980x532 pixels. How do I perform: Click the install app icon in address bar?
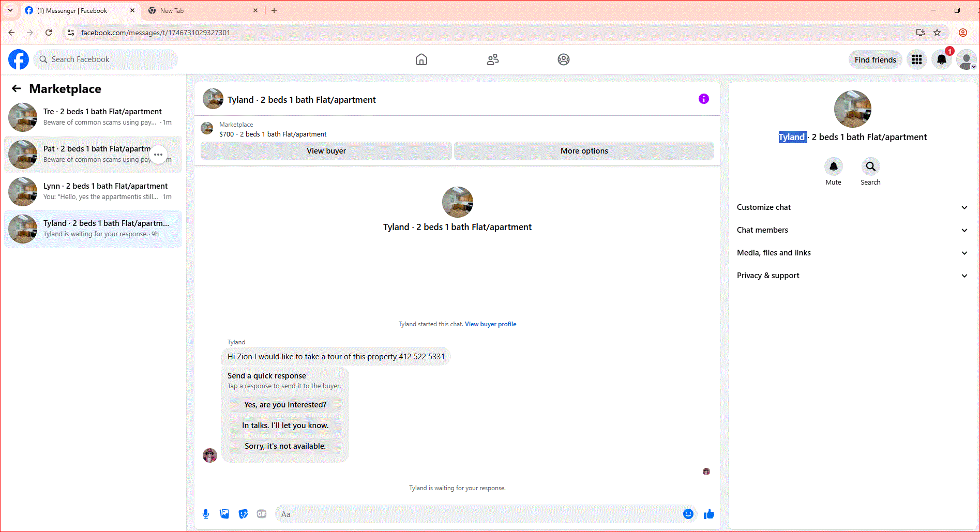point(921,33)
